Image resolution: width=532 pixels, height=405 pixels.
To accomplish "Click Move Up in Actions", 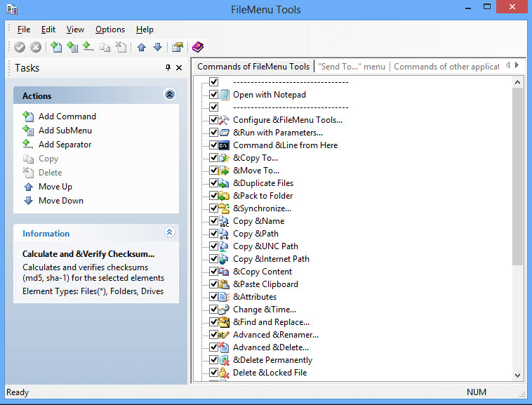I will (55, 187).
